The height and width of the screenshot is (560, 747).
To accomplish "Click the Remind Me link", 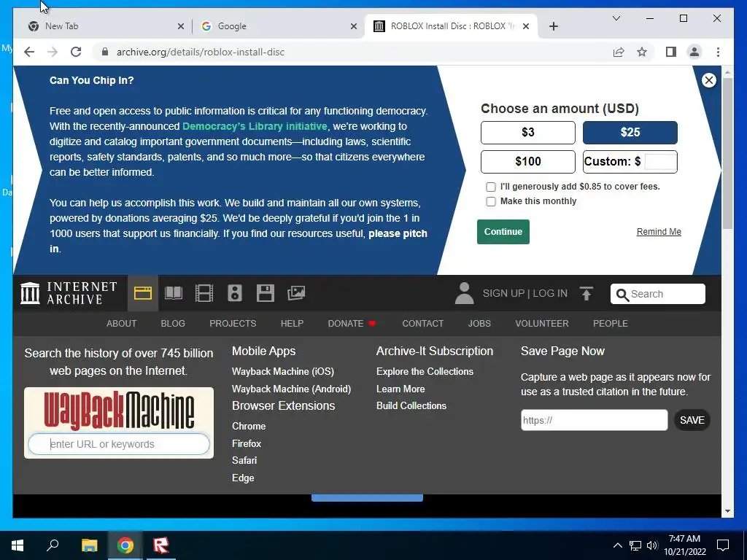I will [x=659, y=232].
